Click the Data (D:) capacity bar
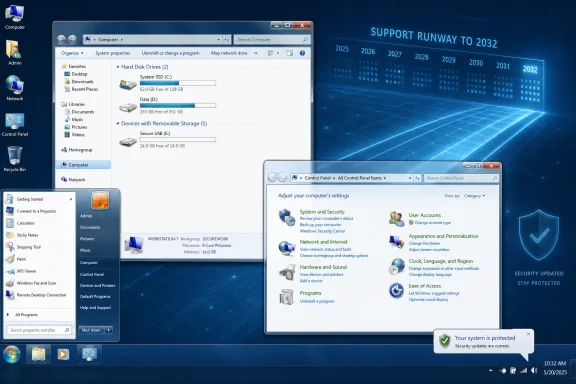Image resolution: width=576 pixels, height=384 pixels. tap(178, 105)
